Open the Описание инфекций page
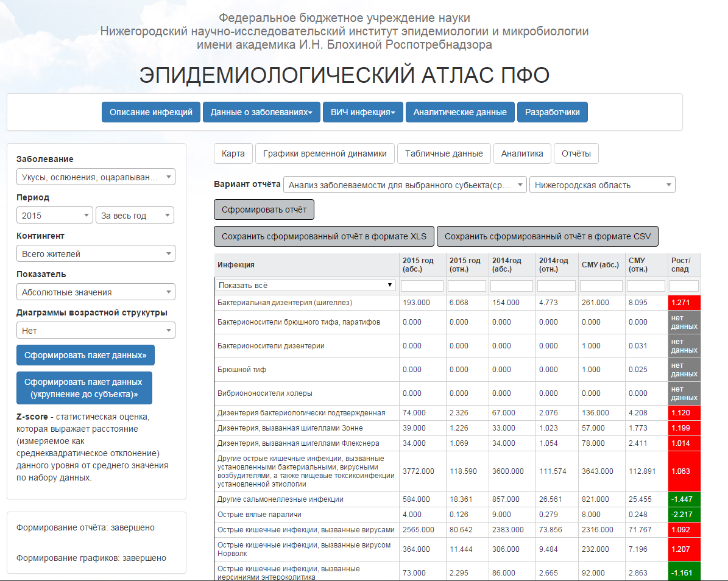Viewport: 728px width, 581px height. click(151, 112)
